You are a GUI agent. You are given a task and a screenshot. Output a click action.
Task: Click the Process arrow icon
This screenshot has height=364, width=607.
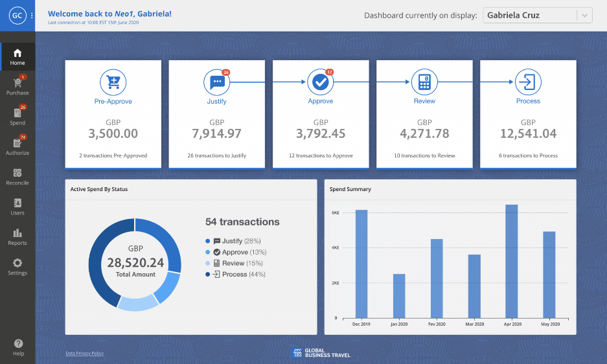point(528,82)
